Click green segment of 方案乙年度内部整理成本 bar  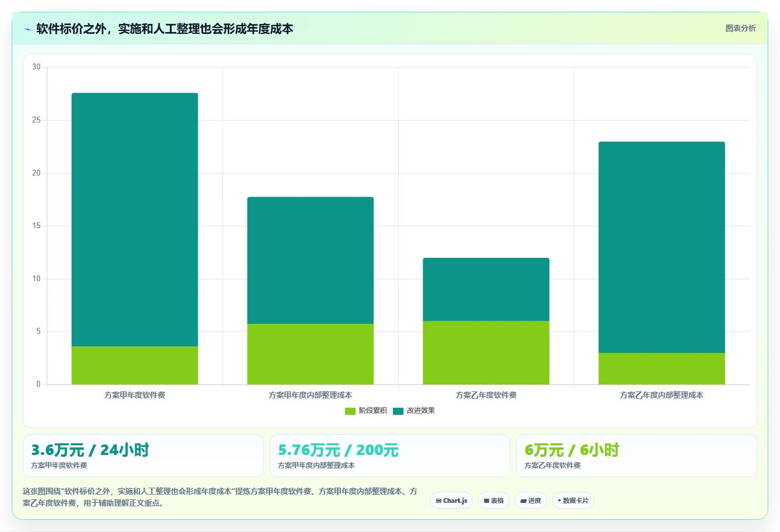click(662, 369)
